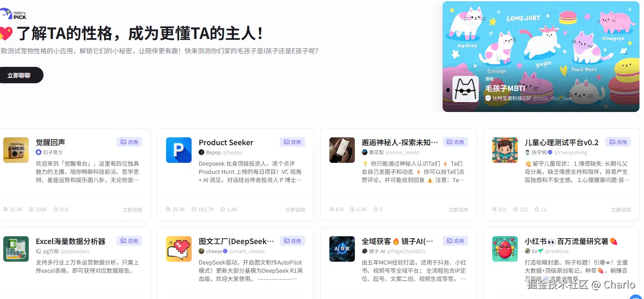This screenshot has width=644, height=299.
Task: Click 了解TA的性格 headline
Action: [x=139, y=34]
